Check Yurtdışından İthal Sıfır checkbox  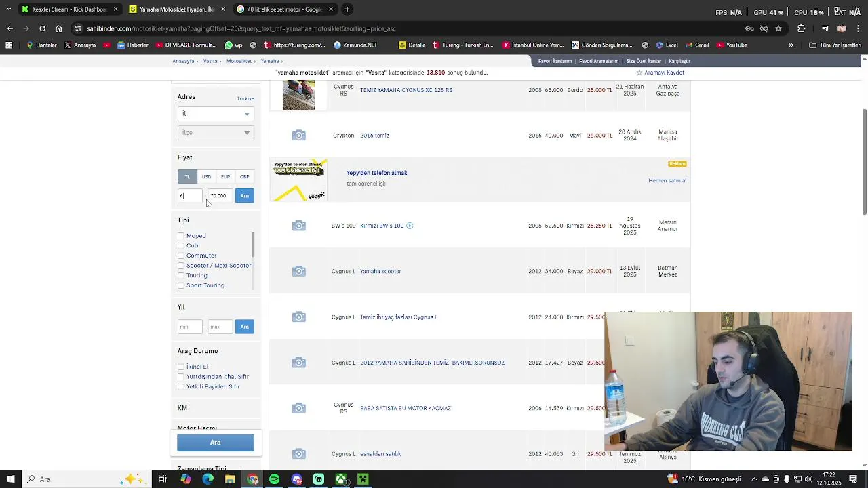[x=181, y=377]
